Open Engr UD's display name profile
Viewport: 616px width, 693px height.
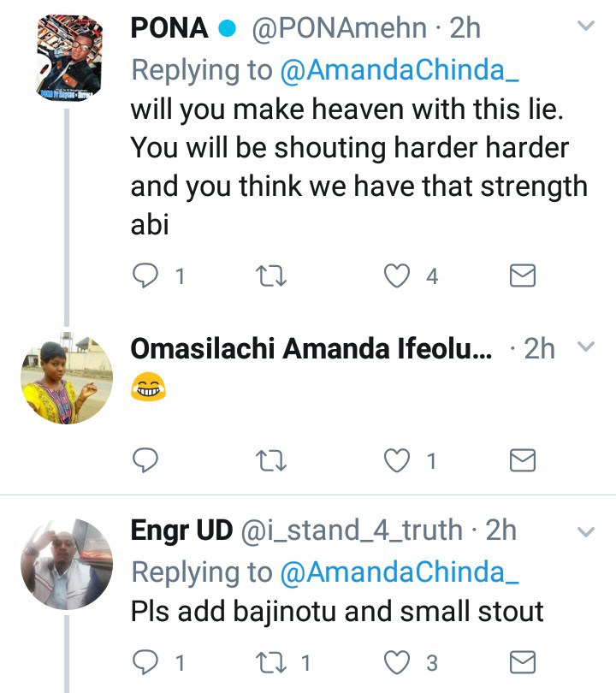(x=181, y=530)
